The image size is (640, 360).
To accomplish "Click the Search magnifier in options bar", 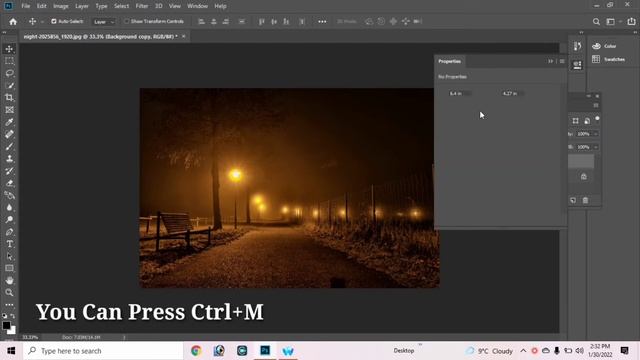I will [x=596, y=22].
